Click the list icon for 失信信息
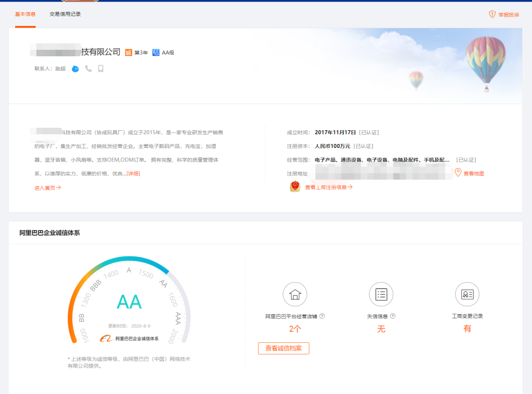 click(x=381, y=294)
